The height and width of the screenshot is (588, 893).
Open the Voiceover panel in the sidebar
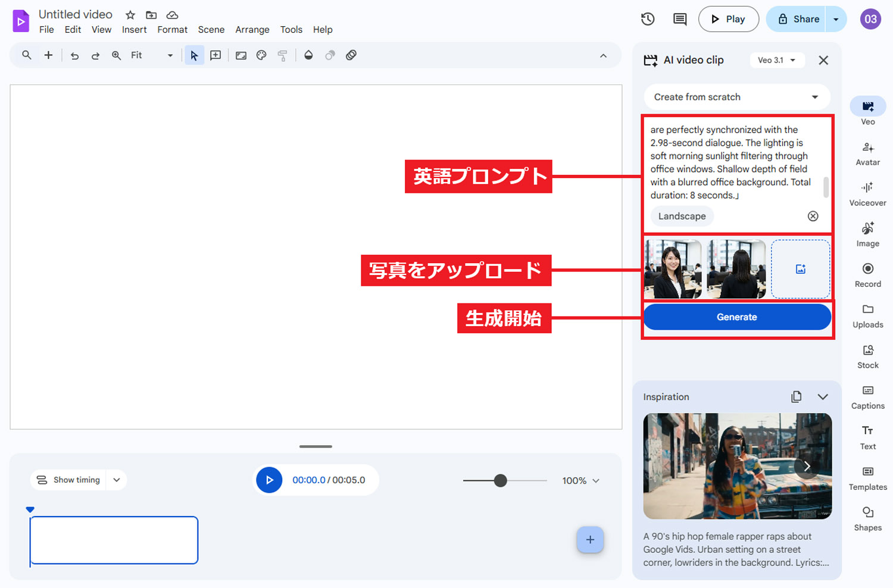click(x=867, y=193)
